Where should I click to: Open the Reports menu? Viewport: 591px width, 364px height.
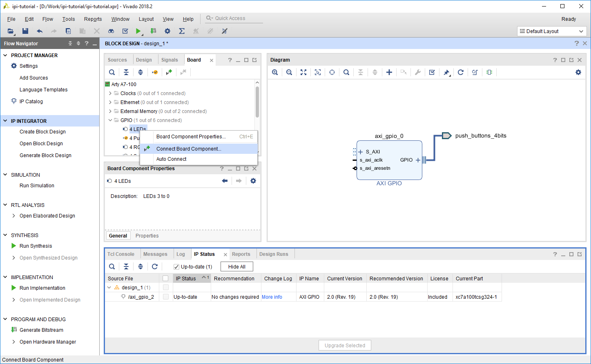(x=93, y=19)
